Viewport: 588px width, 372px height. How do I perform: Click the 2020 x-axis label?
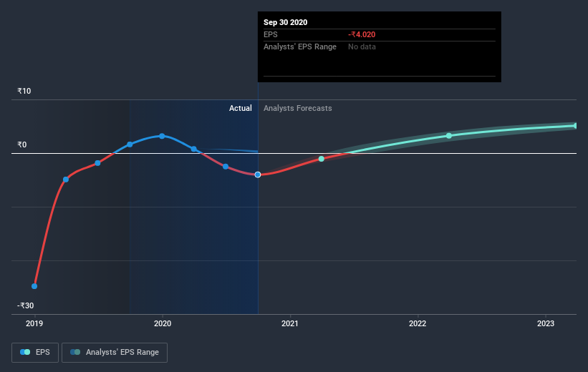click(163, 323)
